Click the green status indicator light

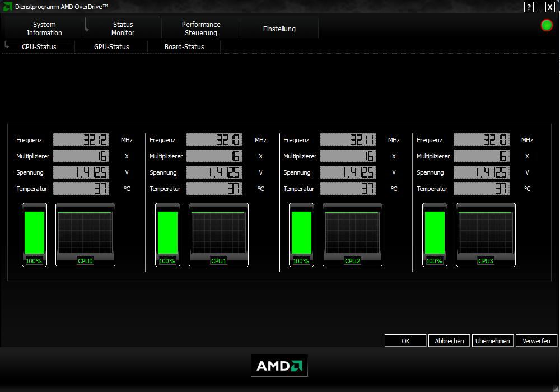click(547, 25)
